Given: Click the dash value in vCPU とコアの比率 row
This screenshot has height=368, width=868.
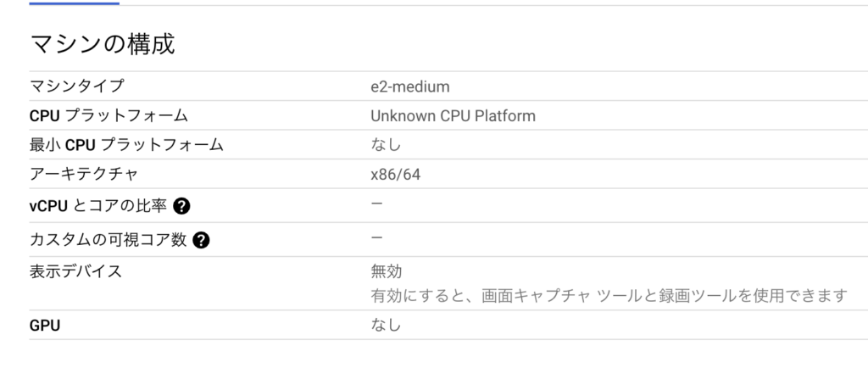Looking at the screenshot, I should [x=377, y=204].
